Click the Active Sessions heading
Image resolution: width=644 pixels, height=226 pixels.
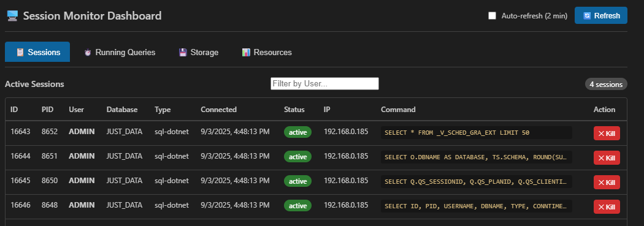coord(34,84)
